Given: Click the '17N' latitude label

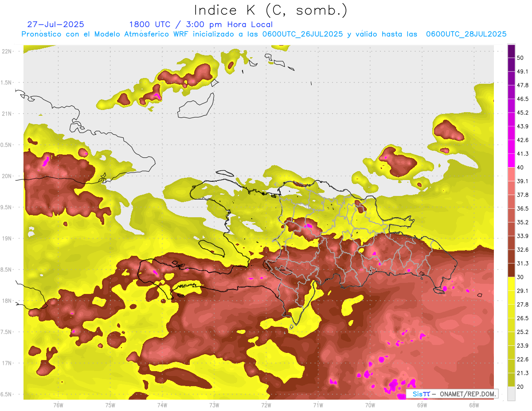Looking at the screenshot, I should pos(7,364).
